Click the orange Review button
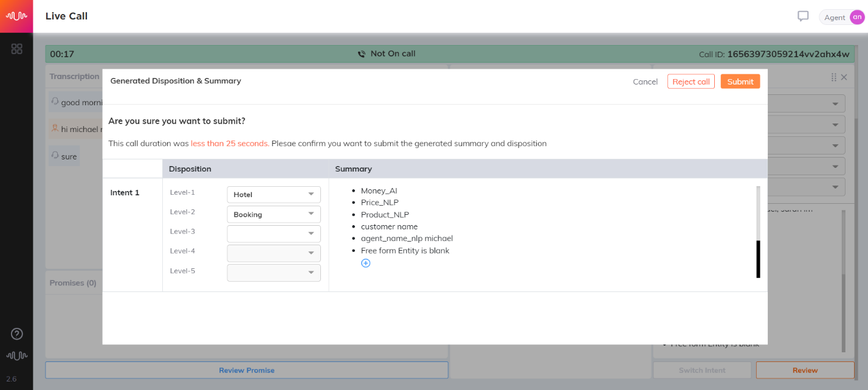868x390 pixels. click(x=805, y=370)
